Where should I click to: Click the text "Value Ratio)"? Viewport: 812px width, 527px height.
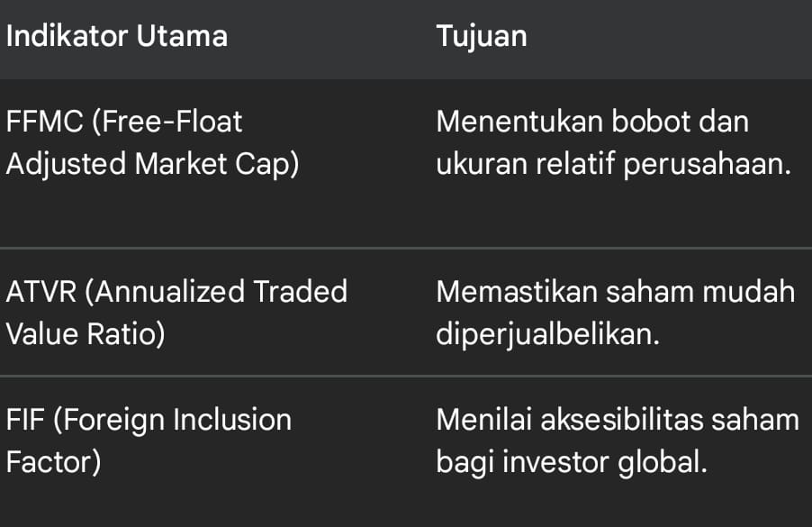[x=86, y=334]
